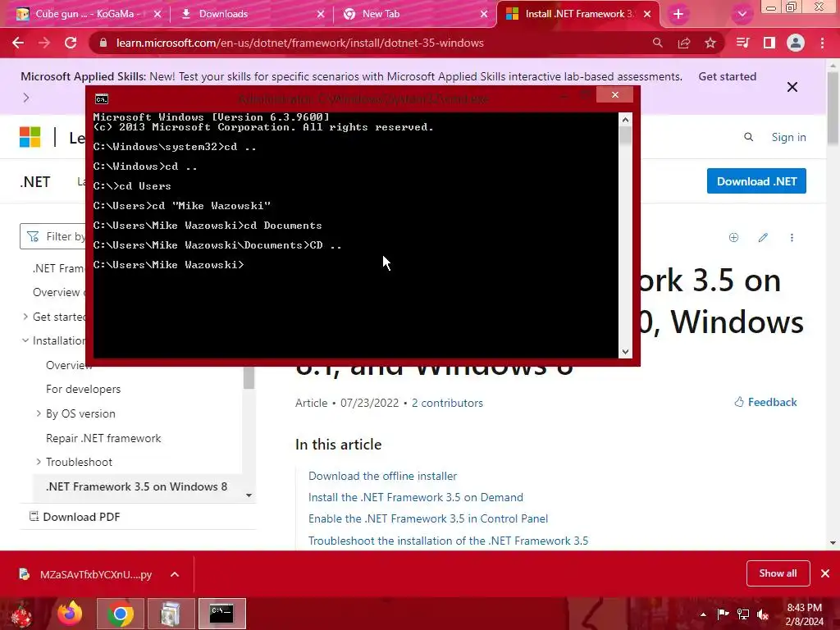The image size is (840, 630).
Task: Click the Command Prompt taskbar icon
Action: click(x=221, y=614)
